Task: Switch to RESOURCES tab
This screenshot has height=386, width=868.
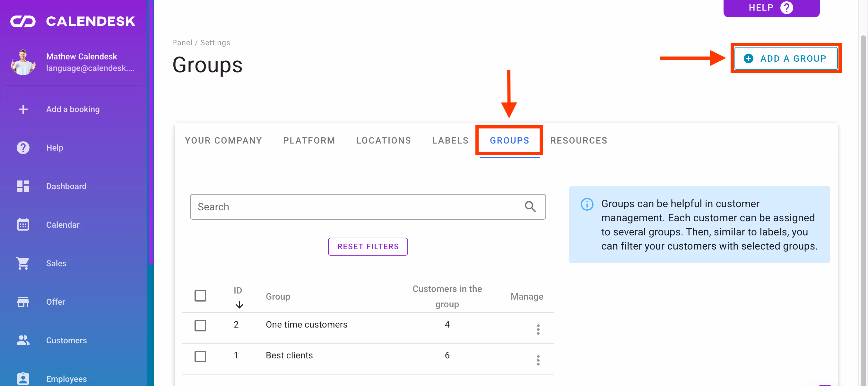Action: point(578,140)
